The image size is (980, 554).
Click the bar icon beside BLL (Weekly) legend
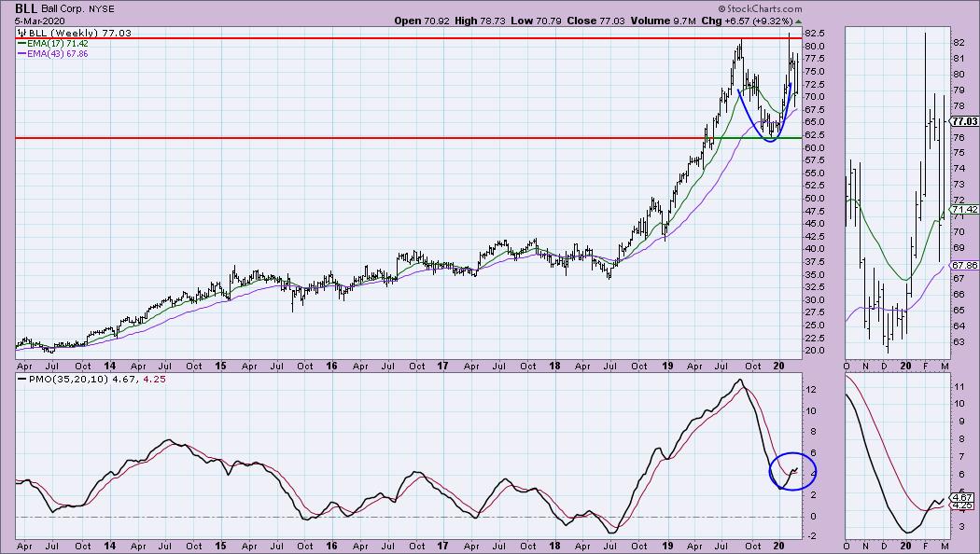(21, 33)
